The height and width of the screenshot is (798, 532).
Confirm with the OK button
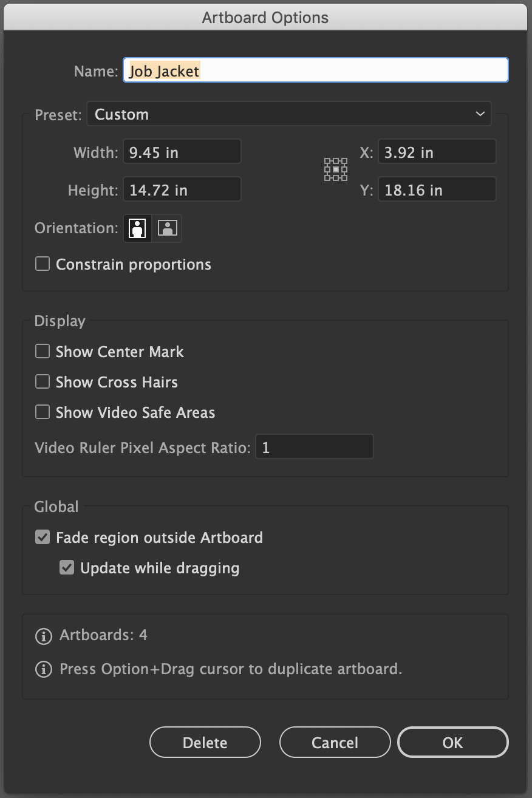click(453, 742)
